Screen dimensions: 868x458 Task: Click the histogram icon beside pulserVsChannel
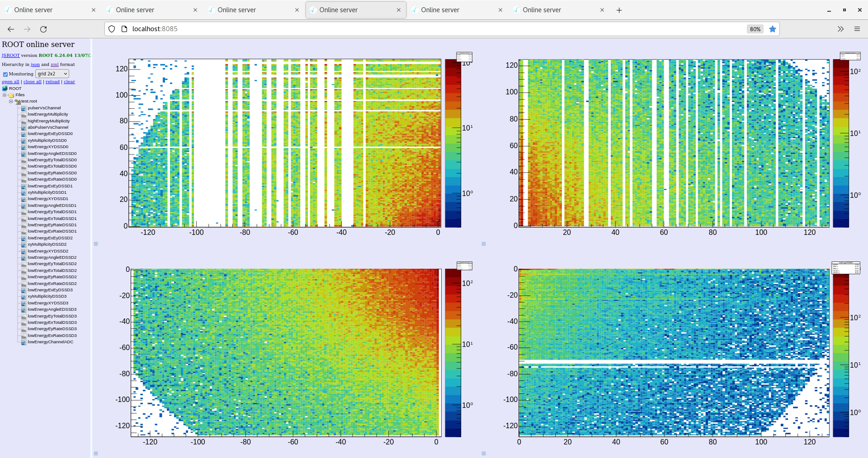click(x=24, y=108)
